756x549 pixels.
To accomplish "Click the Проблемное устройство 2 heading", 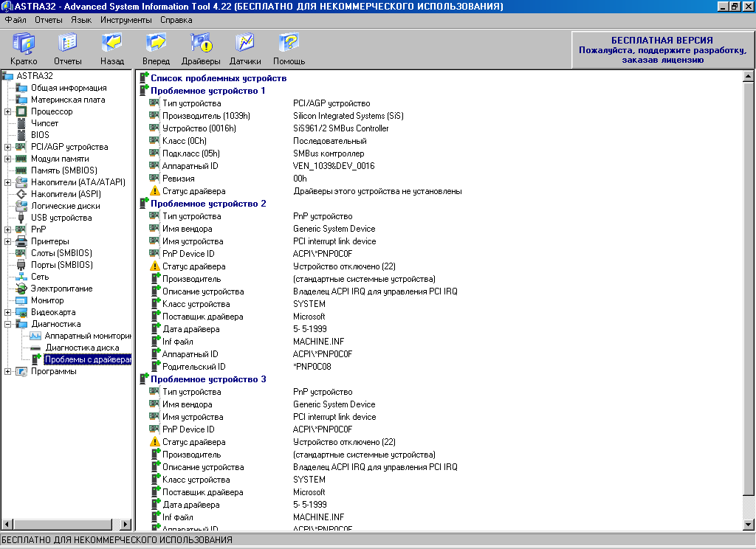I will 208,204.
